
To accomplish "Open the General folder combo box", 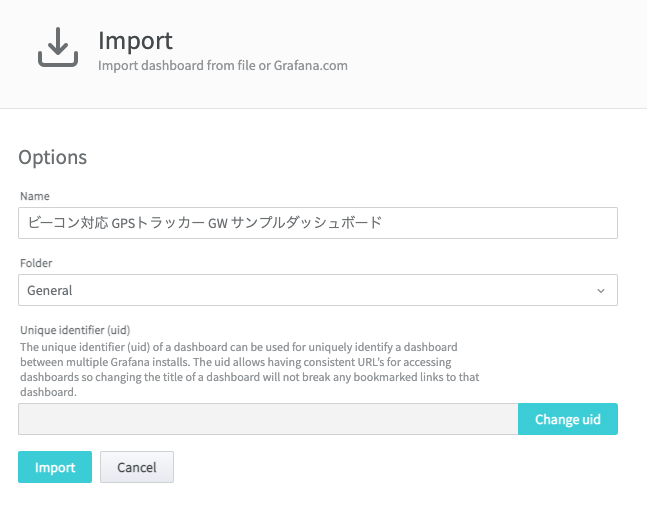I will (318, 290).
